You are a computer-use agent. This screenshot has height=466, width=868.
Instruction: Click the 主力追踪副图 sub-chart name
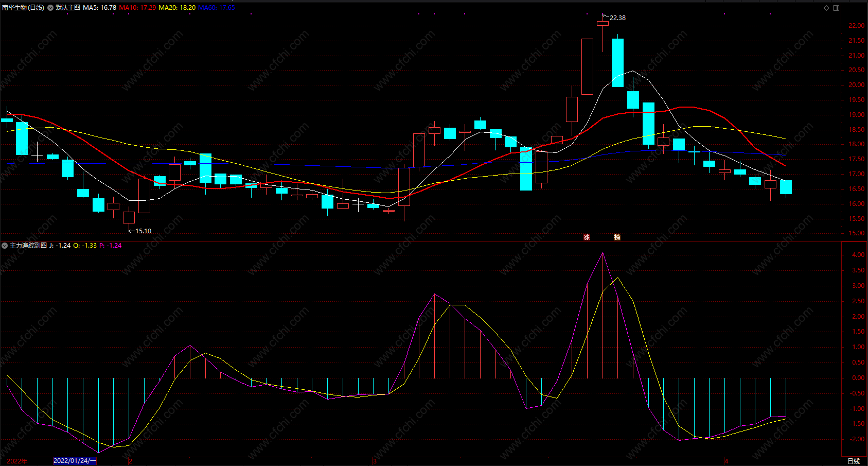tap(28, 246)
